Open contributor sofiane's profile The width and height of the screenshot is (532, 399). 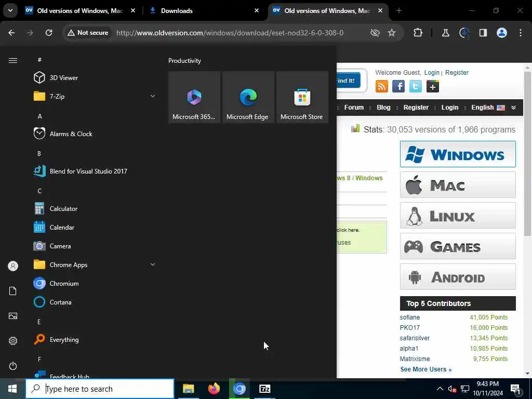click(x=409, y=317)
